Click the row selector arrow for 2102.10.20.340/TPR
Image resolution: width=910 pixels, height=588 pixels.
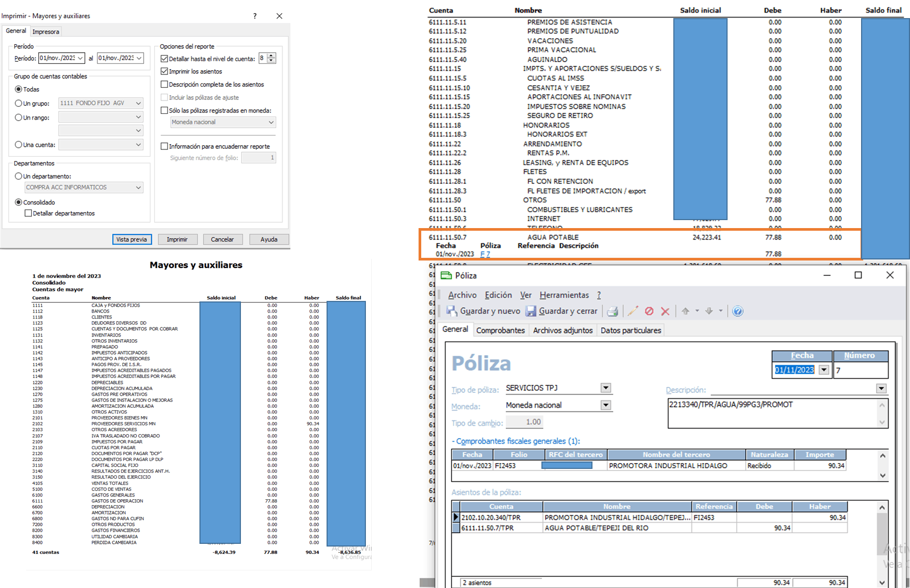456,517
